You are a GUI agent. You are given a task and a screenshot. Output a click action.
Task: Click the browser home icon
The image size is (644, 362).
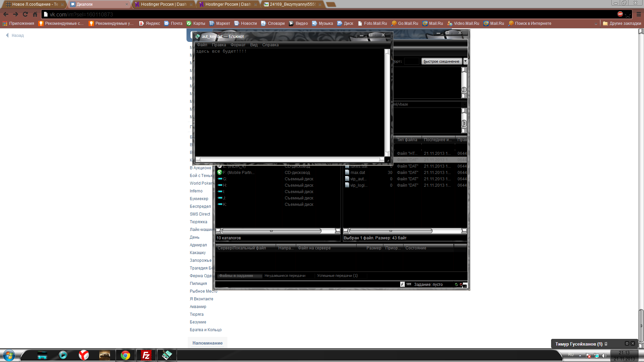(35, 14)
